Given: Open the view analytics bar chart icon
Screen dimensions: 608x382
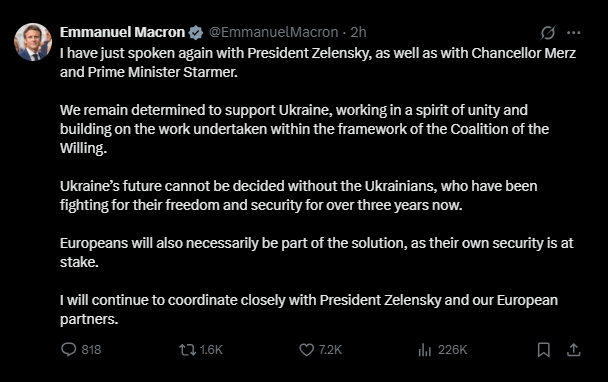Looking at the screenshot, I should click(425, 350).
